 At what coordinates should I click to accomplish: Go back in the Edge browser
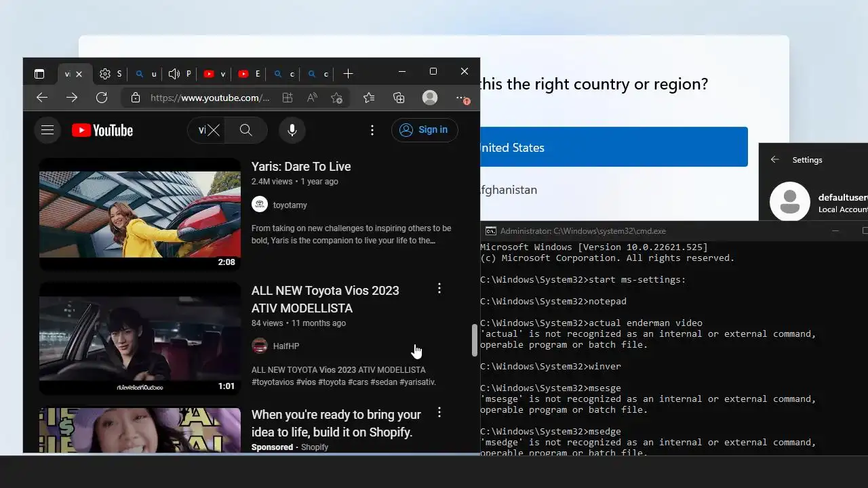coord(42,98)
